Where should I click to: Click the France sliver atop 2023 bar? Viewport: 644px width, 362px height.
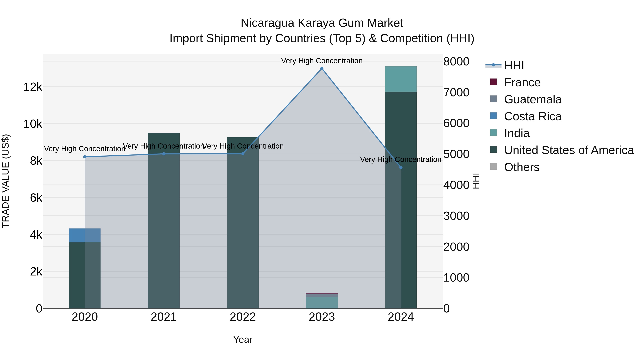[322, 294]
